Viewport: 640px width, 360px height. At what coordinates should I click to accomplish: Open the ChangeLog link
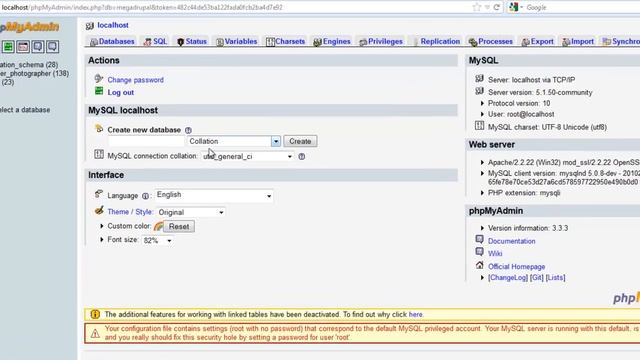click(x=508, y=278)
